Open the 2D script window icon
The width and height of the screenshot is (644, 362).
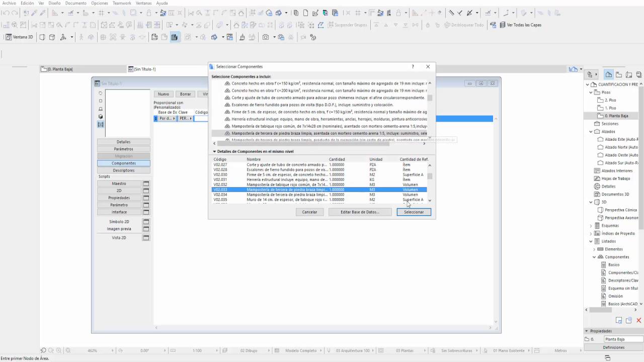tap(146, 191)
